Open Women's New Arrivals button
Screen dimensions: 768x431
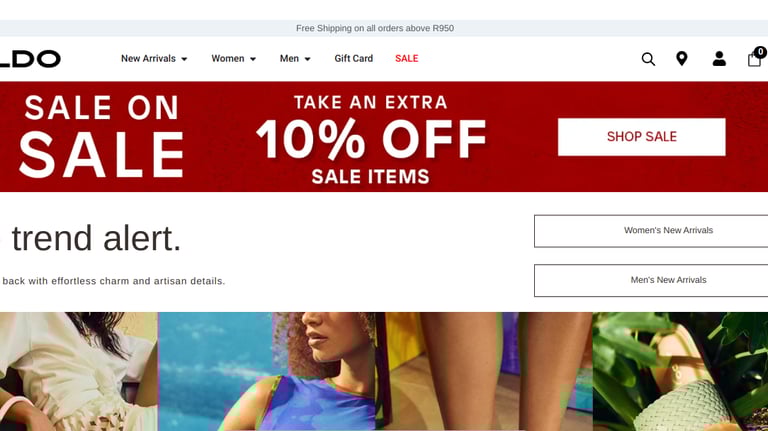(651, 231)
